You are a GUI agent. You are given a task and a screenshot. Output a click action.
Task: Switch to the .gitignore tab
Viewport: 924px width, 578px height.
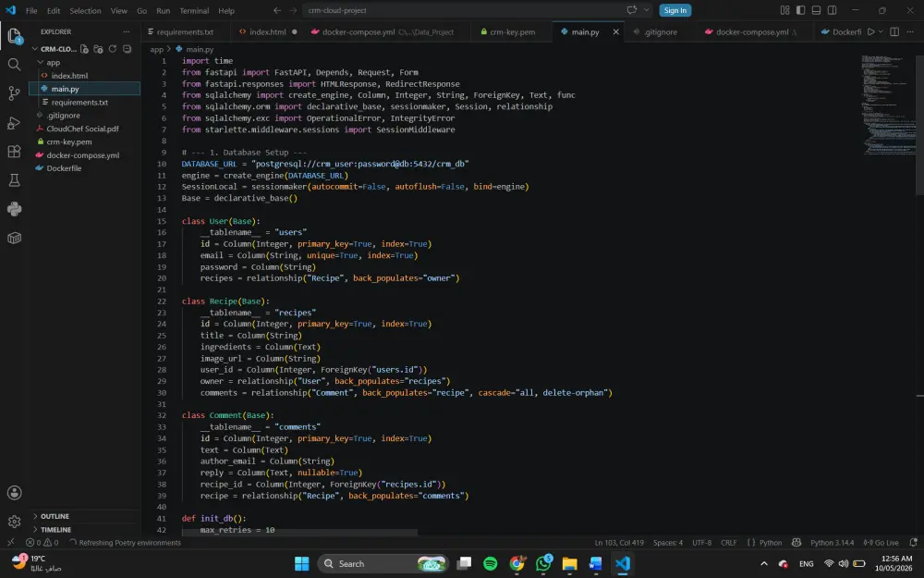point(660,31)
